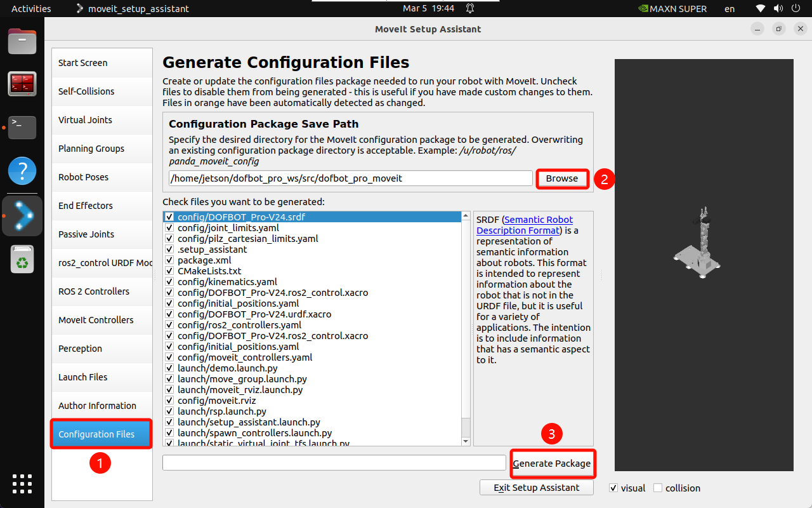Select config/moveit.rviz in the file list
The height and width of the screenshot is (508, 812).
216,401
